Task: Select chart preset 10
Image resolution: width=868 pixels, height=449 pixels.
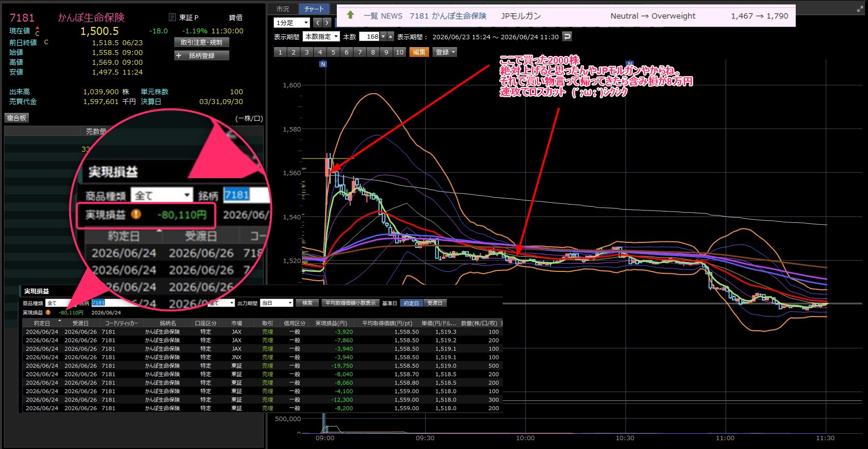Action: pyautogui.click(x=400, y=52)
